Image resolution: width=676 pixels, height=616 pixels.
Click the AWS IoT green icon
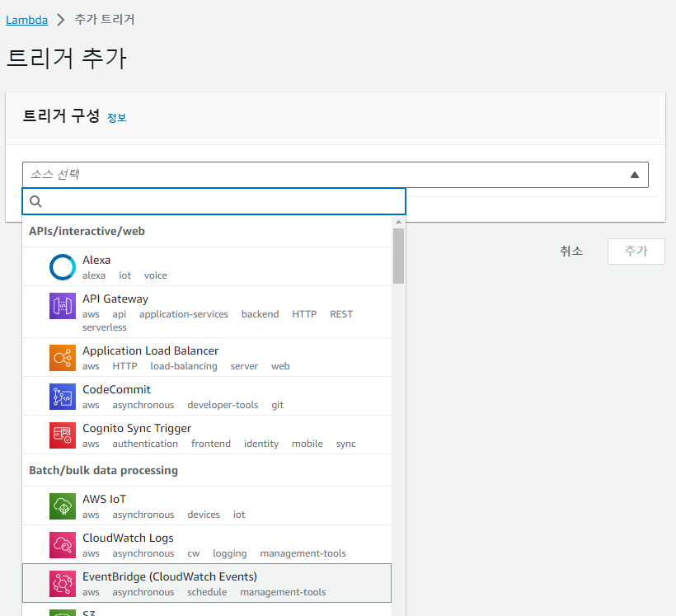63,506
